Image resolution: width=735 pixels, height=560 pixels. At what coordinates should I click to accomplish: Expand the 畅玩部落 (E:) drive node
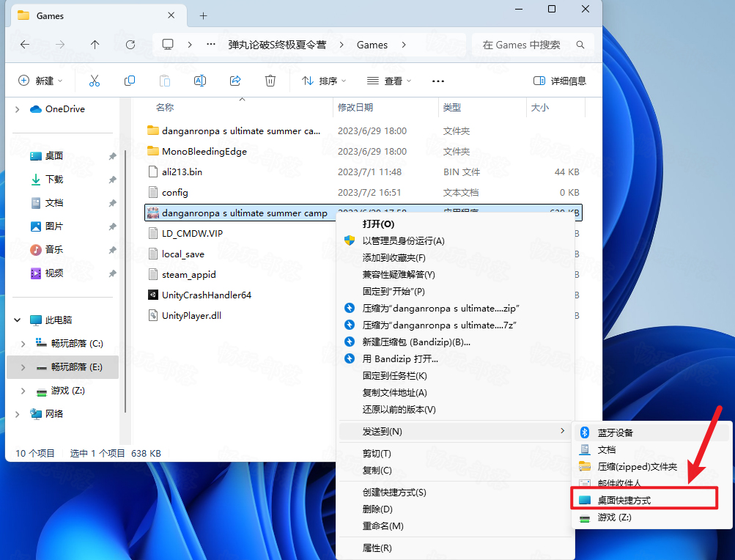tap(23, 367)
